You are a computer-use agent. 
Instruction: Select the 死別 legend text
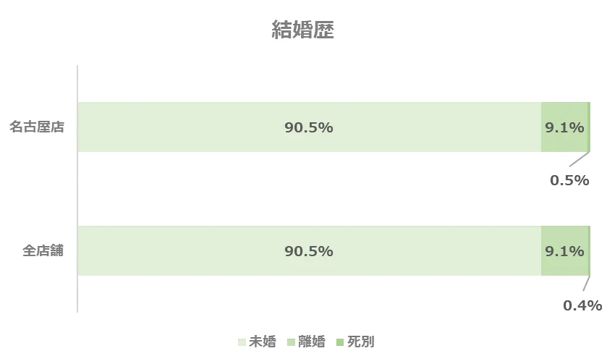pyautogui.click(x=361, y=342)
